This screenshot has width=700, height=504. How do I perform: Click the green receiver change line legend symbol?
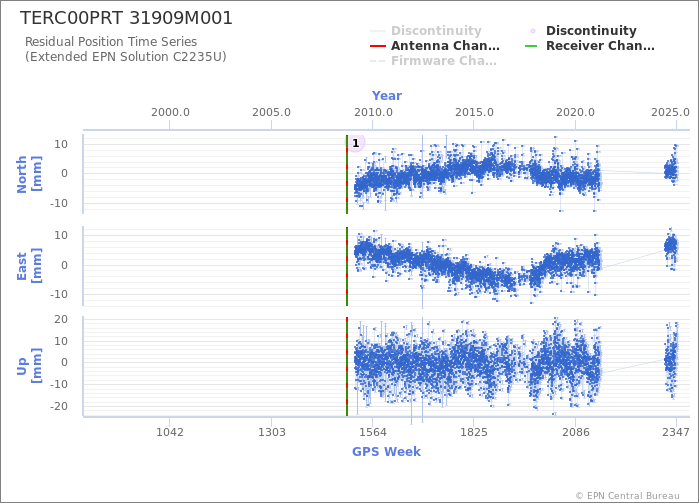point(531,46)
